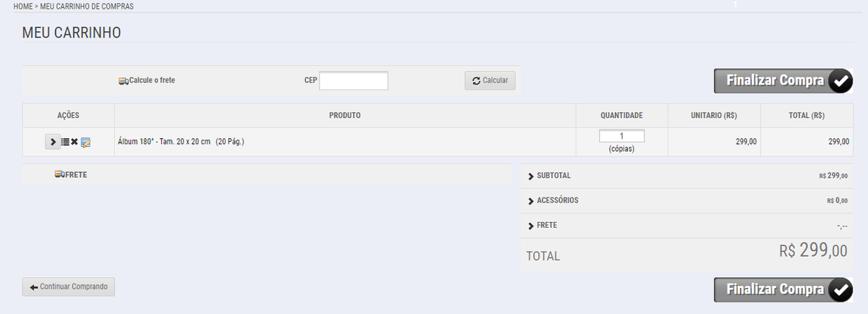Click the checkmark on top Finalizar Compra
This screenshot has width=868, height=314.
(x=839, y=81)
